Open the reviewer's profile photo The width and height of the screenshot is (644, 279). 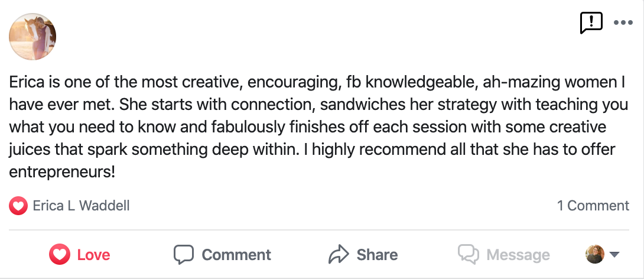[x=32, y=37]
